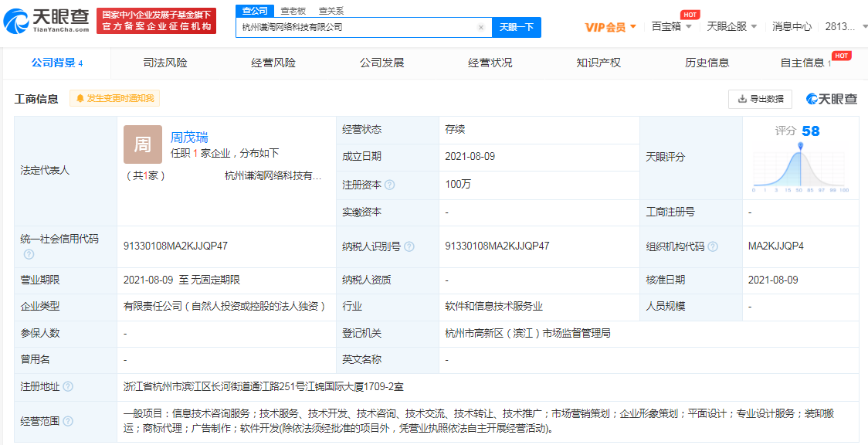868x445 pixels.
Task: Click the help icon under 统一社会信用代码
Action: tap(29, 254)
